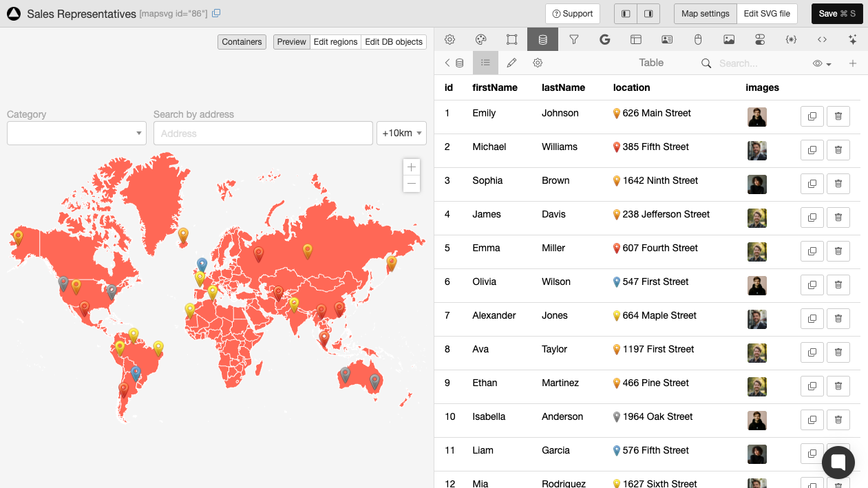Open the eye column visibility dropdown
Viewport: 868px width, 488px height.
coord(821,63)
